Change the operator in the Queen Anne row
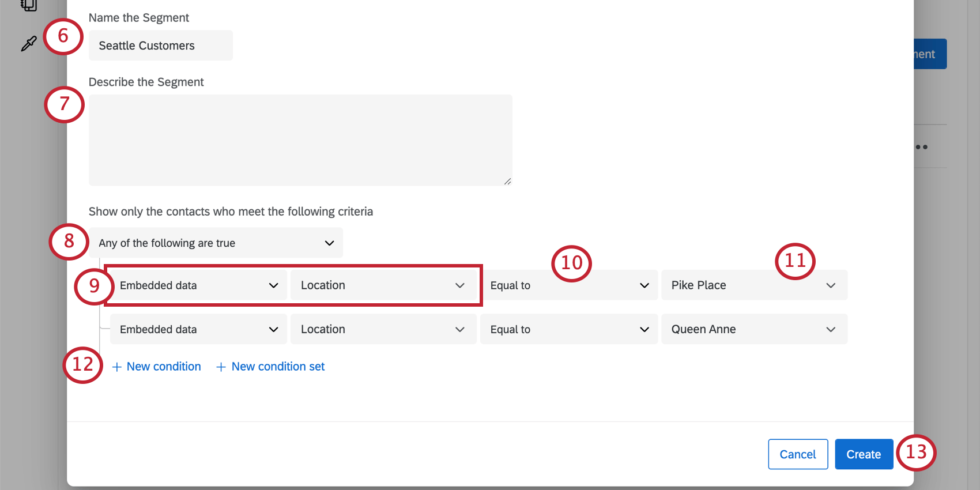Screen dimensions: 980x490 (x=568, y=329)
